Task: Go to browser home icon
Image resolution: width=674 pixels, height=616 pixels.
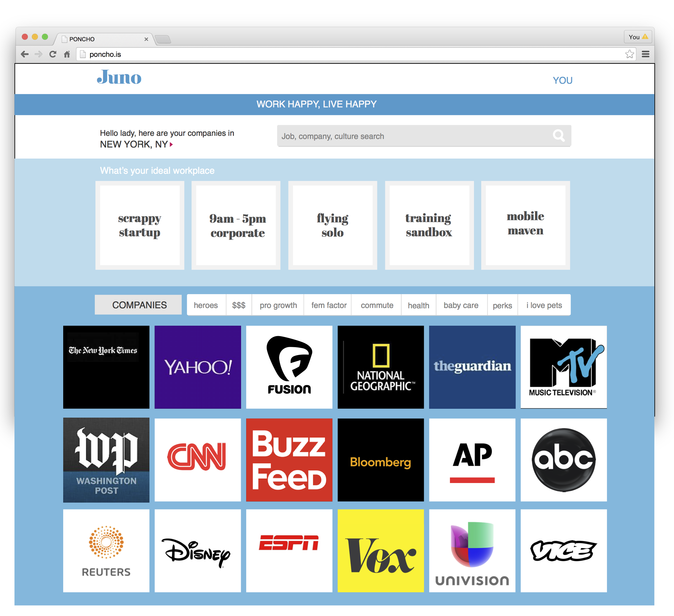Action: [x=67, y=54]
